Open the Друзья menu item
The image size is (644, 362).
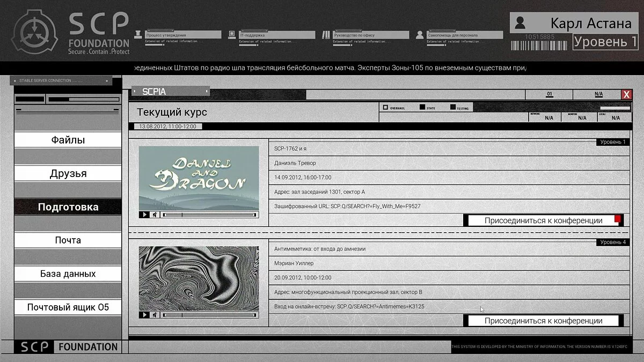(68, 173)
